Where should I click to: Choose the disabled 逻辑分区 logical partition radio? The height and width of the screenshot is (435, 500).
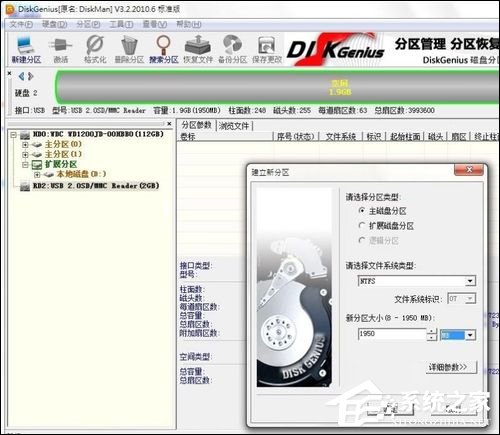point(362,240)
